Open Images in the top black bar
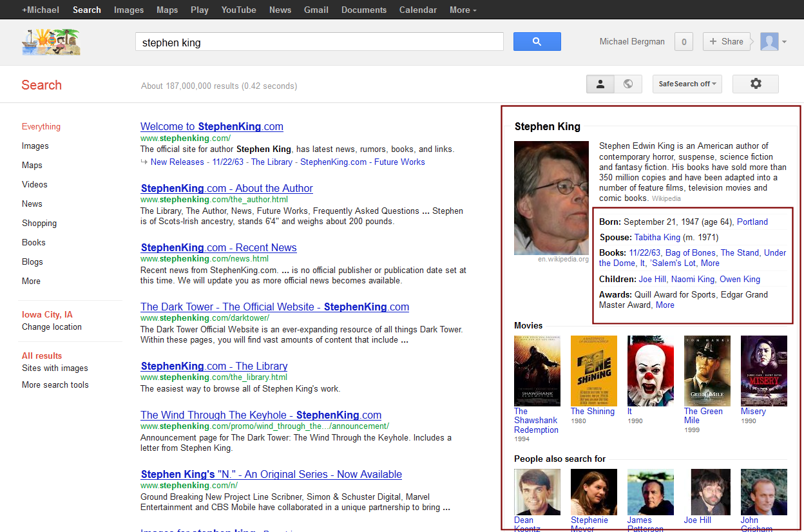804x532 pixels. [x=129, y=10]
